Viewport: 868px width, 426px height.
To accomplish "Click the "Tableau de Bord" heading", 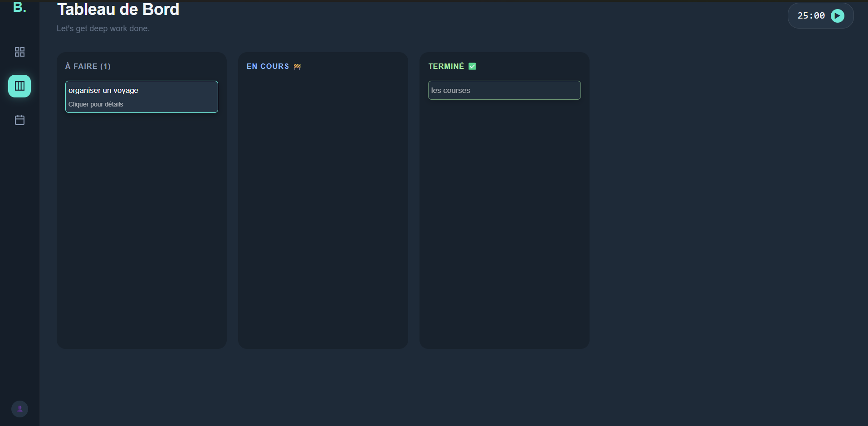I will tap(117, 9).
